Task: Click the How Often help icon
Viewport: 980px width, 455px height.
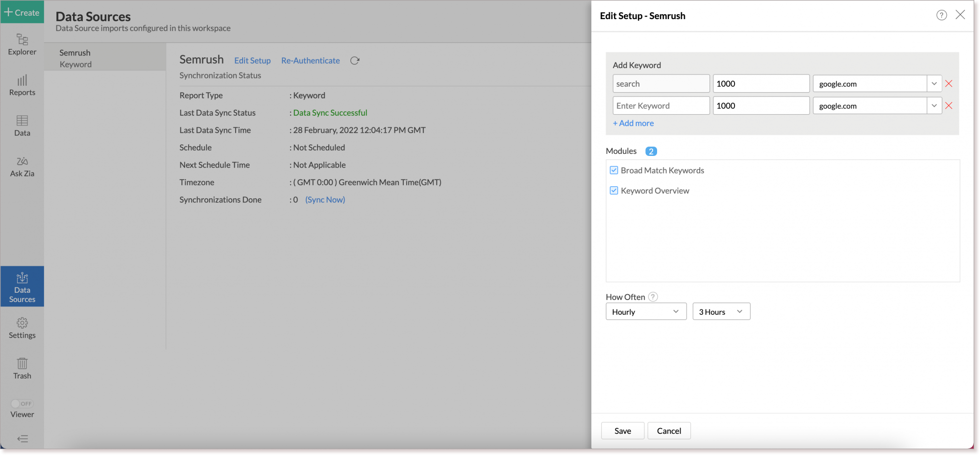Action: [653, 297]
